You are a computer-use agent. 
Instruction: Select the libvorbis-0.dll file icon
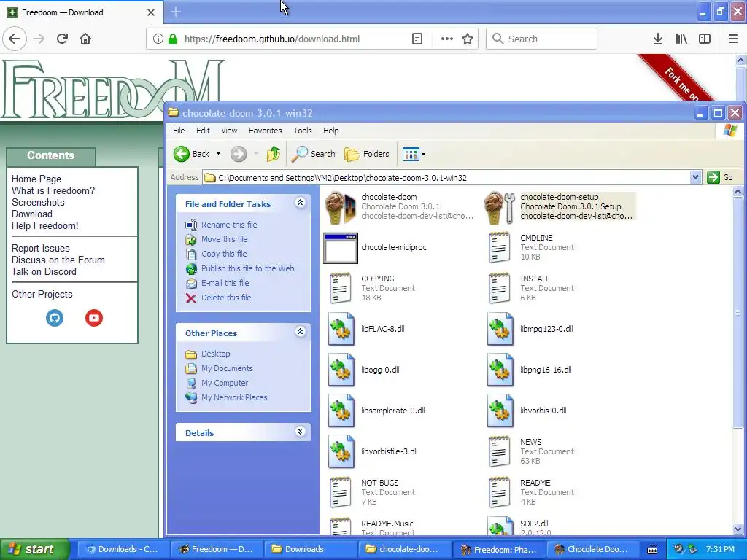[x=500, y=411]
